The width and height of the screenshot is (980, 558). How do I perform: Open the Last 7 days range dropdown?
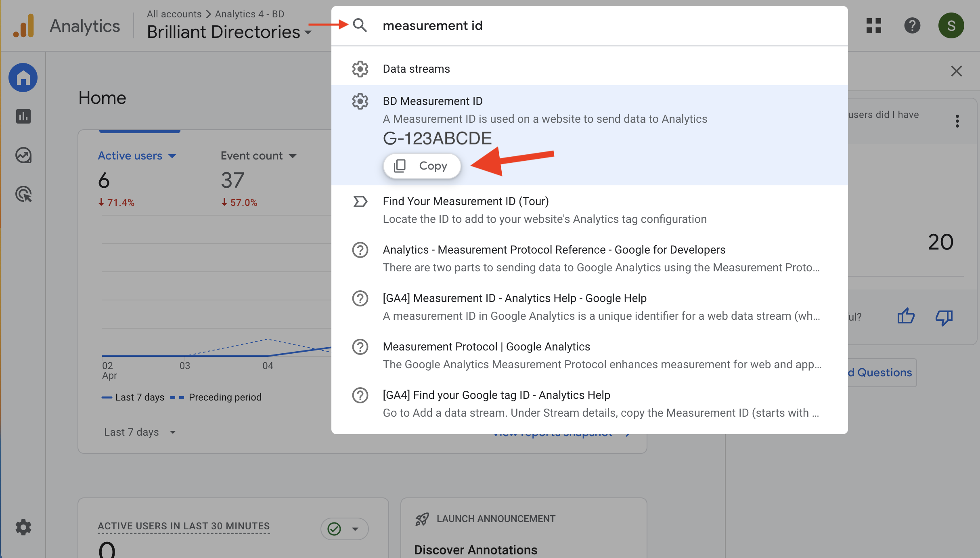(x=140, y=432)
